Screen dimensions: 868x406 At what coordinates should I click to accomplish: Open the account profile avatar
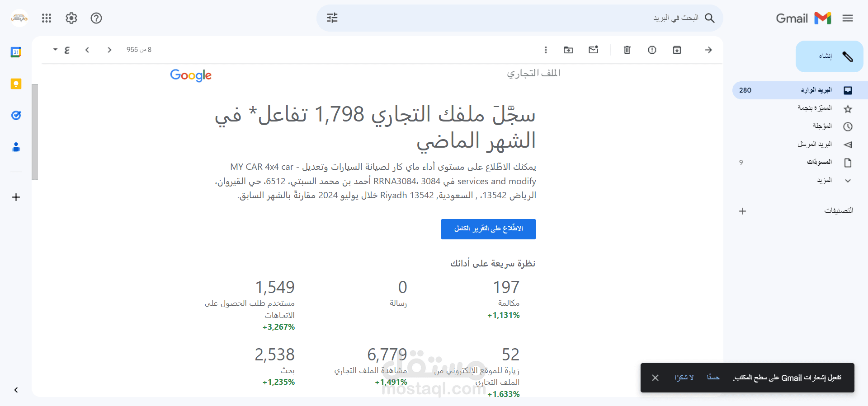point(19,18)
